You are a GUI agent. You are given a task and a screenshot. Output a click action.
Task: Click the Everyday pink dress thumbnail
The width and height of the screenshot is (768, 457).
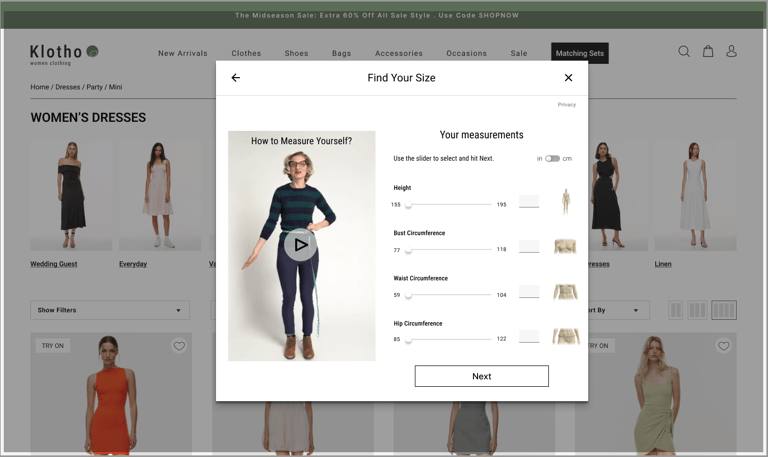(x=160, y=195)
